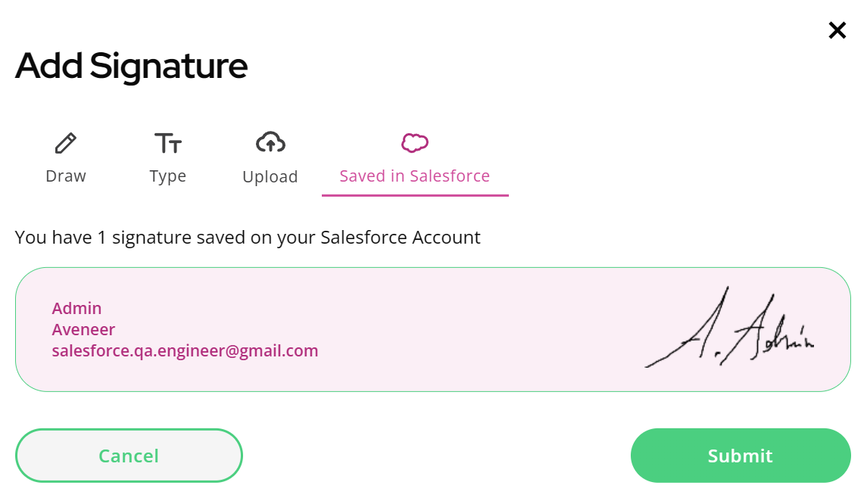Image resolution: width=867 pixels, height=504 pixels.
Task: Click the Add Signature heading
Action: click(x=131, y=67)
